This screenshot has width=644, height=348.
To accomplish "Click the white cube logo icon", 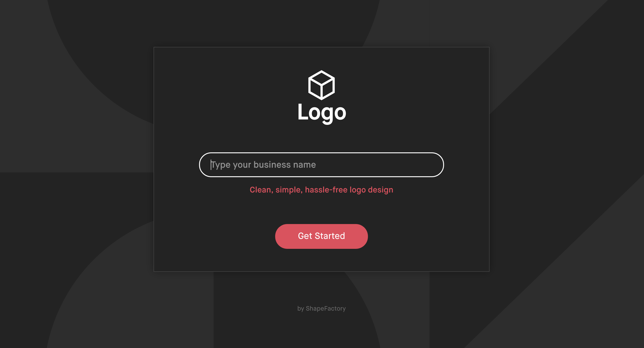I will pos(322,85).
